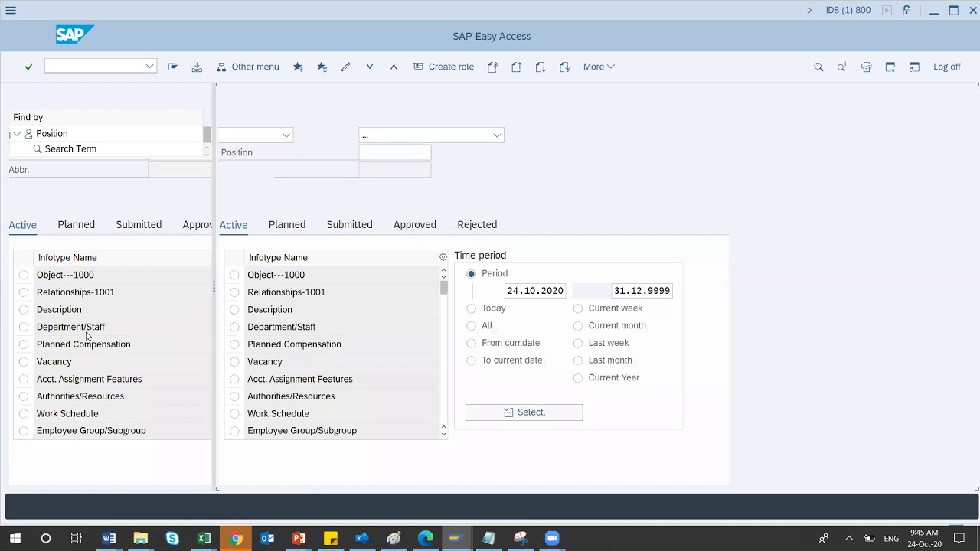This screenshot has width=980, height=551.
Task: Open SAP menu folder icon in toolbar
Action: (x=172, y=67)
